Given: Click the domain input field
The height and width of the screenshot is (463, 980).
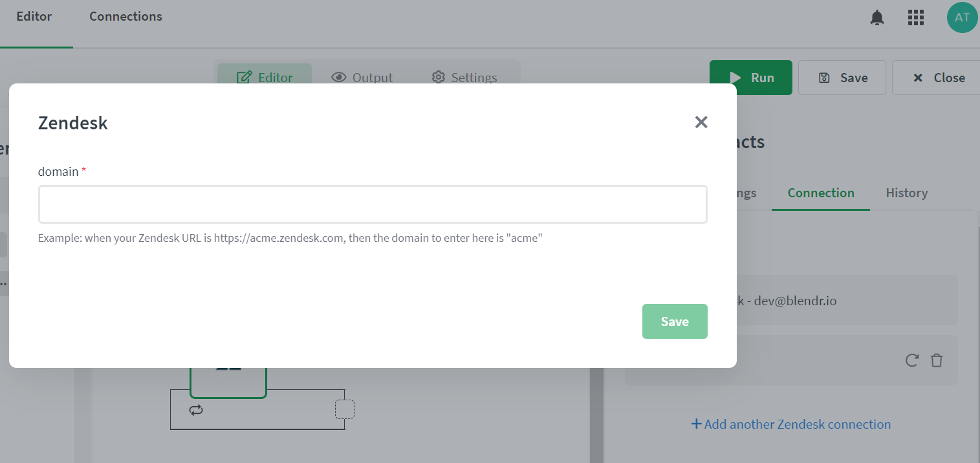Looking at the screenshot, I should coord(373,204).
